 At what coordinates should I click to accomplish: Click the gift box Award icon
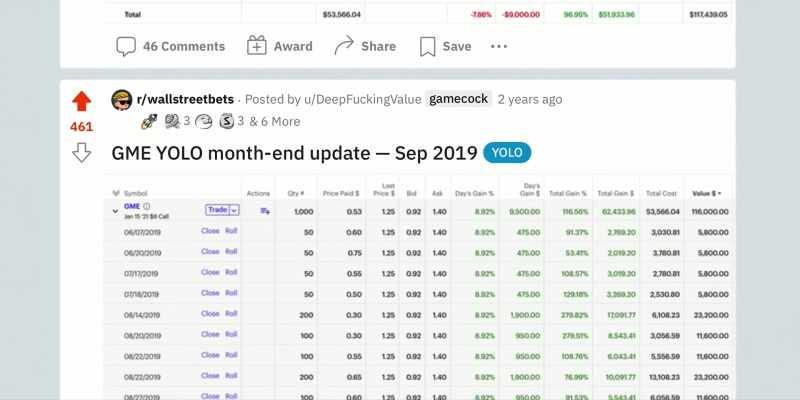(257, 46)
